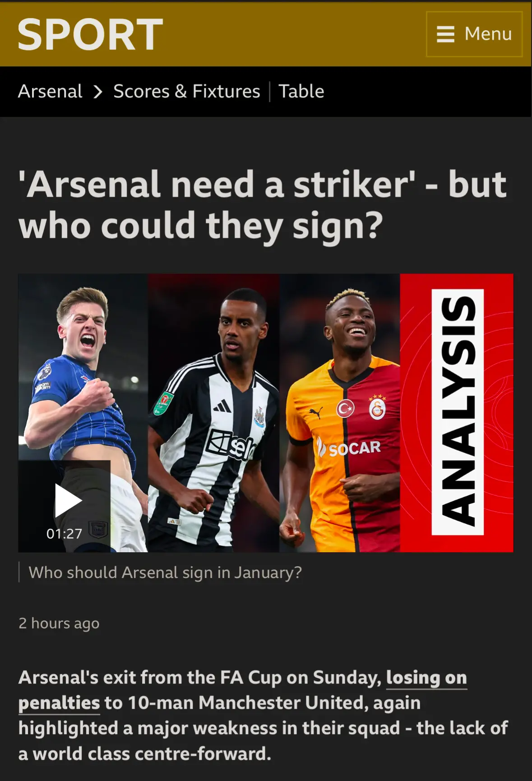Switch to the Table tab
The height and width of the screenshot is (781, 532).
(301, 91)
